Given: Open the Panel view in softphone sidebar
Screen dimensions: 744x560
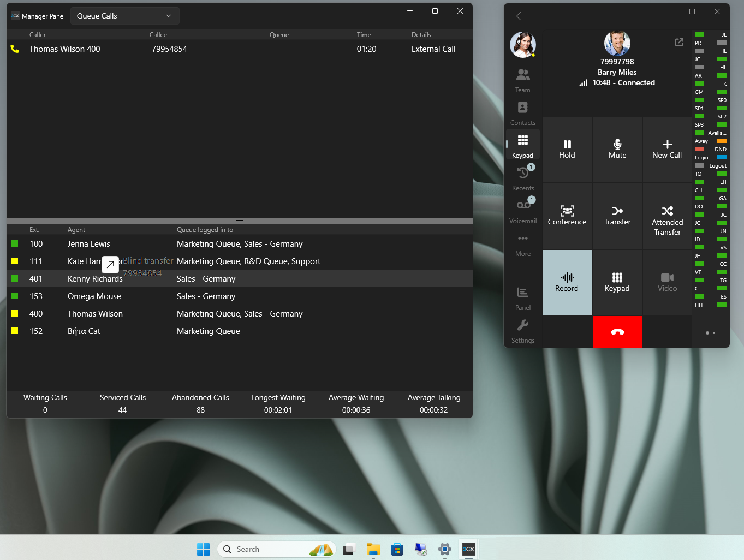Looking at the screenshot, I should [x=522, y=299].
